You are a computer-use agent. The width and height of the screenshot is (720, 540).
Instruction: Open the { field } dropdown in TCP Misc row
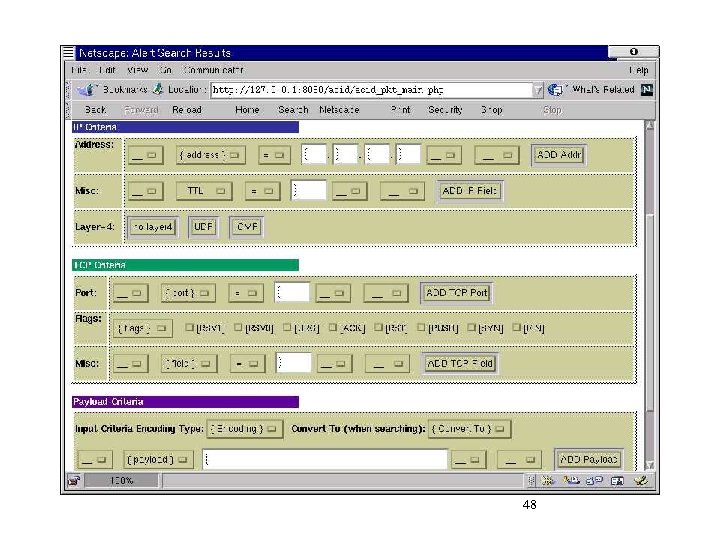[189, 364]
